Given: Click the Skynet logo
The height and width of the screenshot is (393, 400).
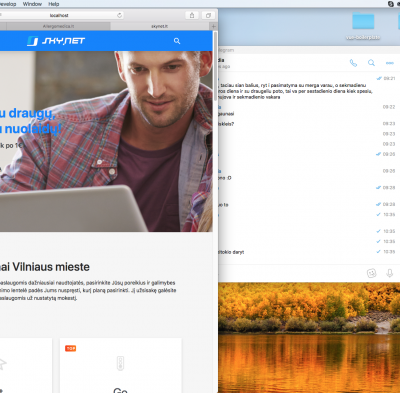Looking at the screenshot, I should coord(56,41).
